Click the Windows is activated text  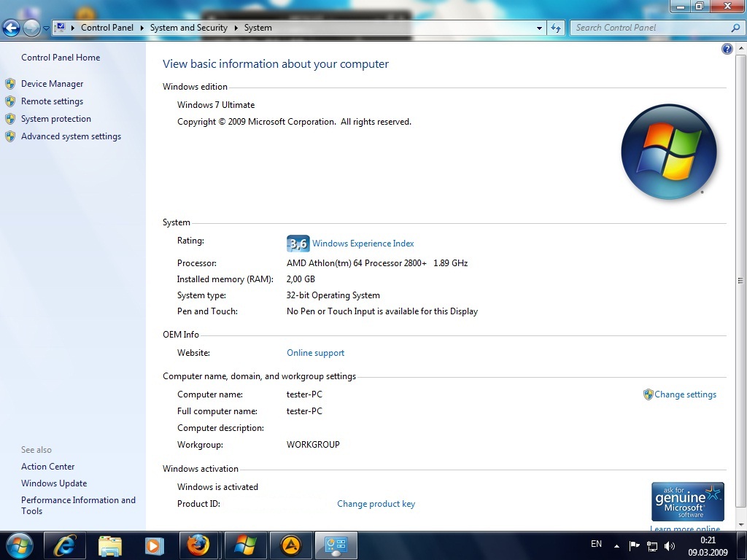click(217, 486)
